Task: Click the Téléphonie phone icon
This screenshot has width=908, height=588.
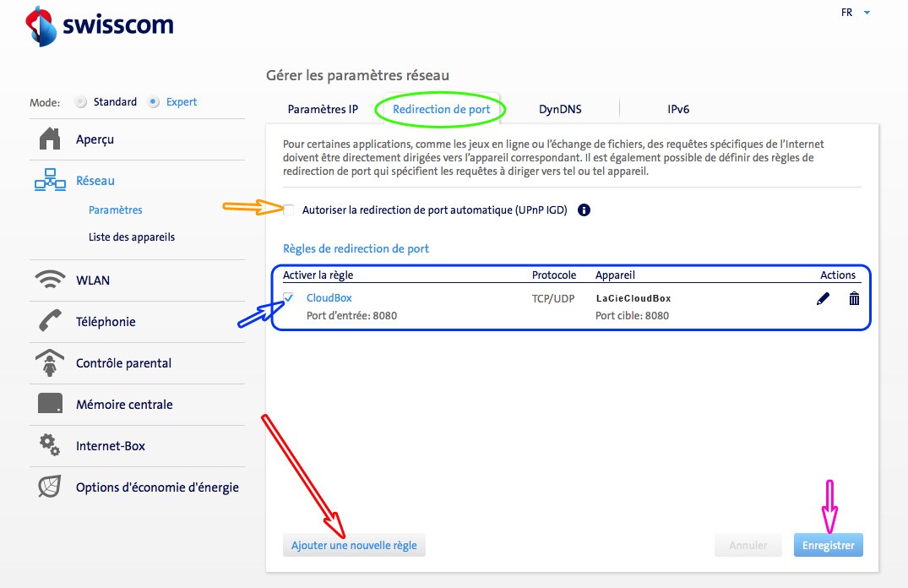Action: click(51, 322)
